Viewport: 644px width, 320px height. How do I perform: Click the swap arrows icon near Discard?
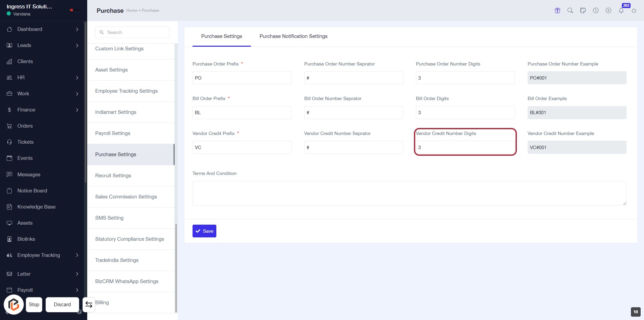(89, 305)
